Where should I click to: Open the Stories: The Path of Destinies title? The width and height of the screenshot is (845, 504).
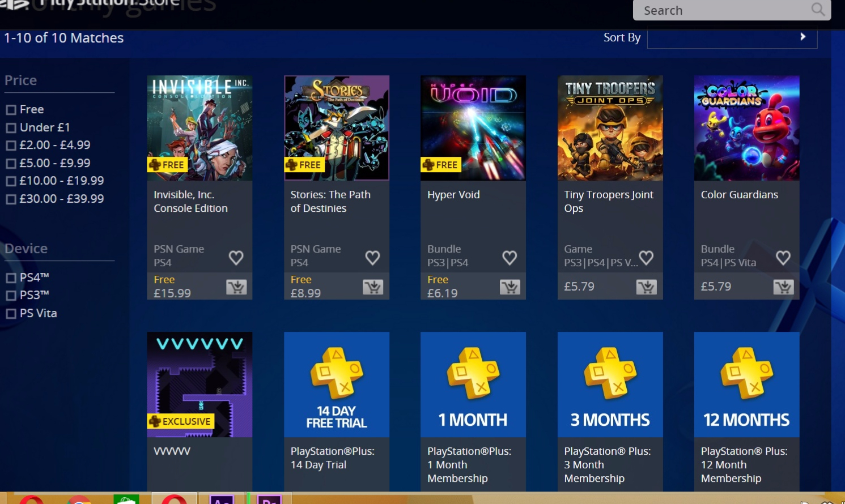tap(330, 202)
